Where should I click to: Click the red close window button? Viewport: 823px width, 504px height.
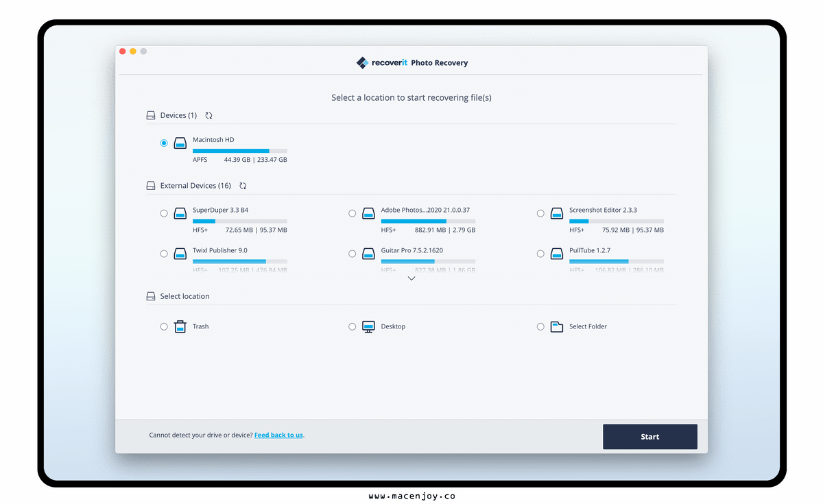123,51
